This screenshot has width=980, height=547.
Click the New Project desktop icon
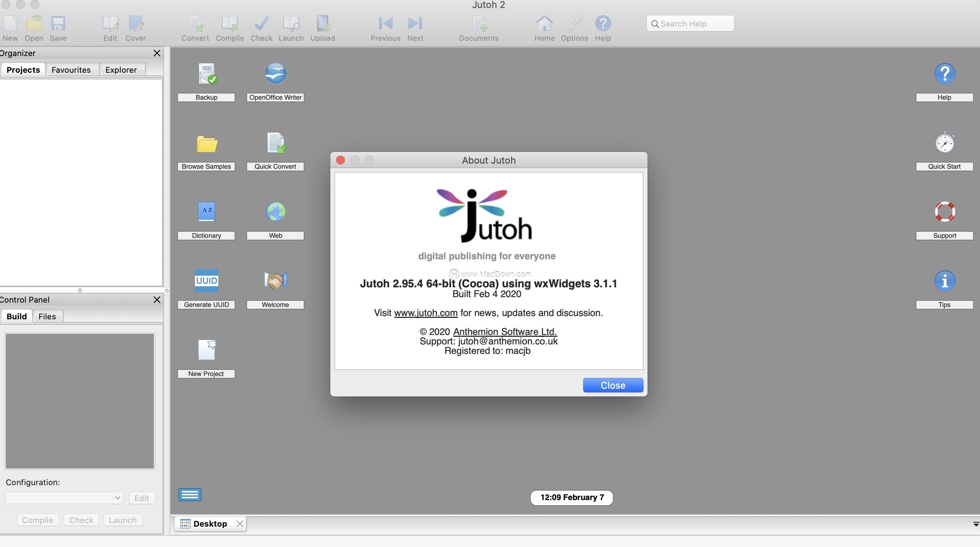point(207,350)
